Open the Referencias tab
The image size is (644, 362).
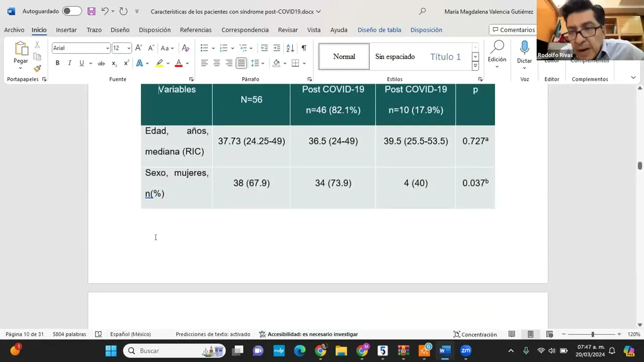(x=196, y=30)
